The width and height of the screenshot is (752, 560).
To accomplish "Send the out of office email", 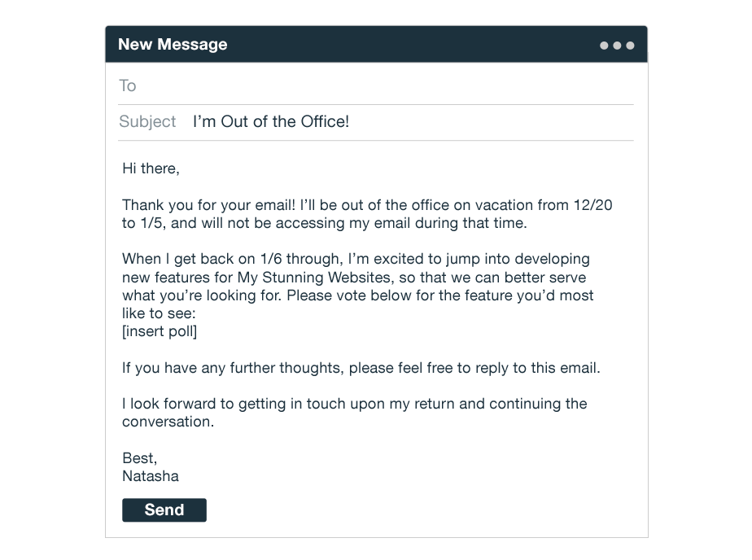I will (164, 510).
